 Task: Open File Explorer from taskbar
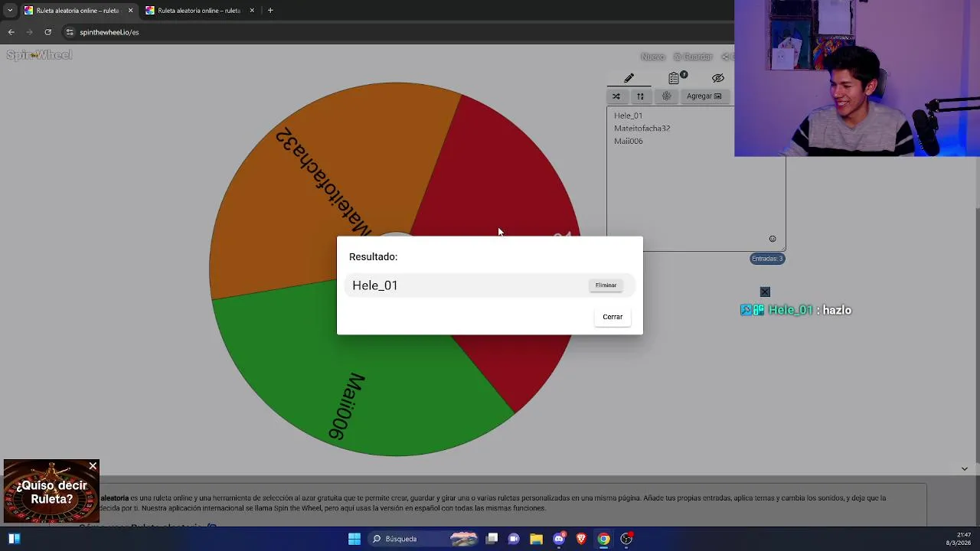536,539
